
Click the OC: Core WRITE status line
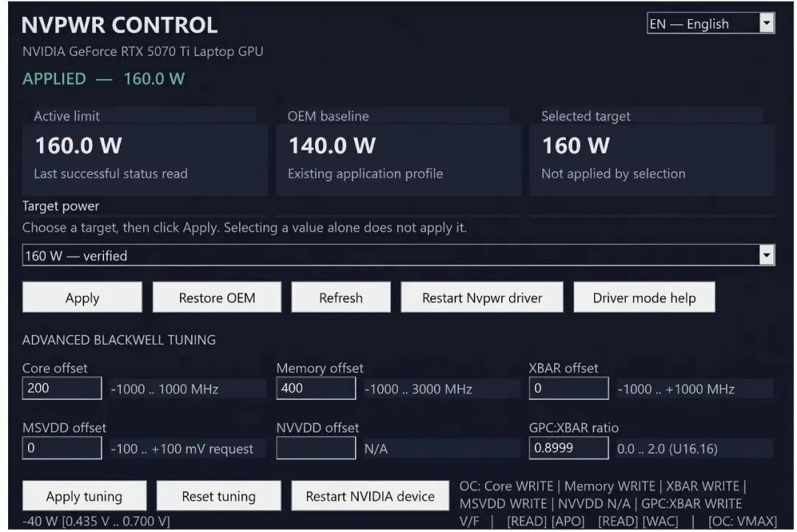603,486
